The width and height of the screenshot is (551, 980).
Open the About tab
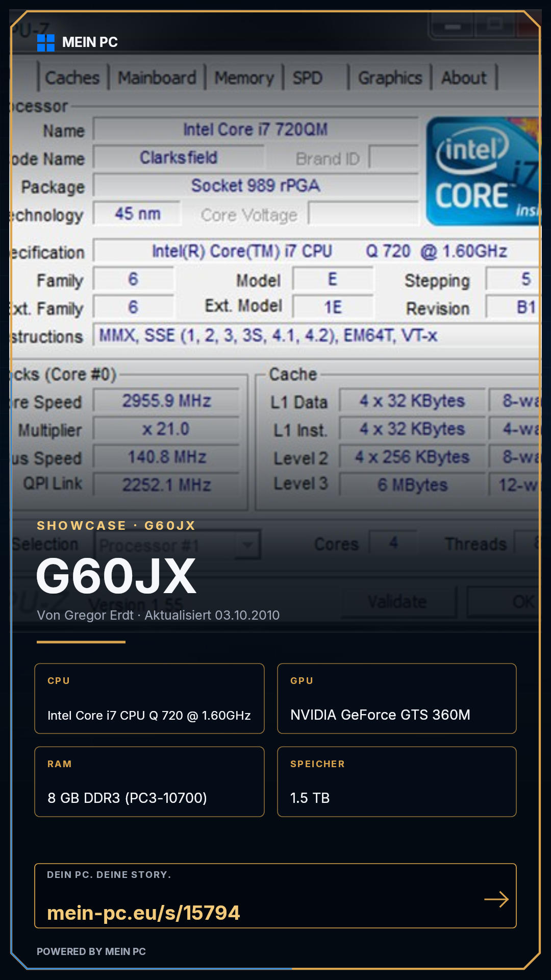pyautogui.click(x=464, y=78)
